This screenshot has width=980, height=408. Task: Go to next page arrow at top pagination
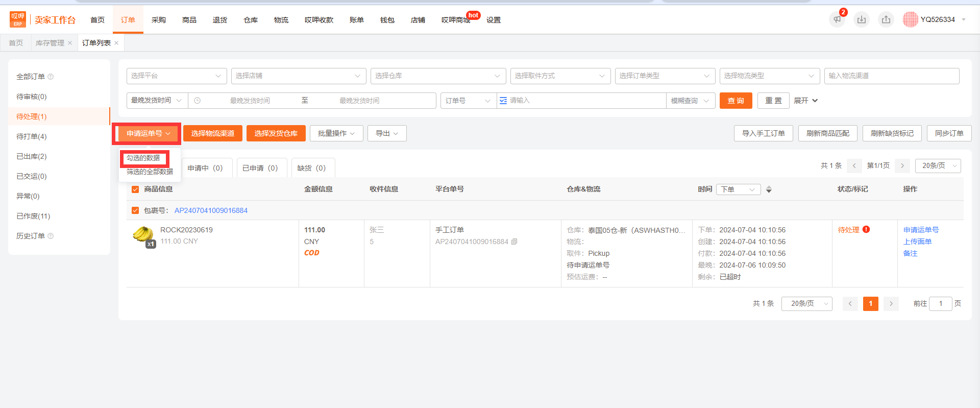click(902, 165)
